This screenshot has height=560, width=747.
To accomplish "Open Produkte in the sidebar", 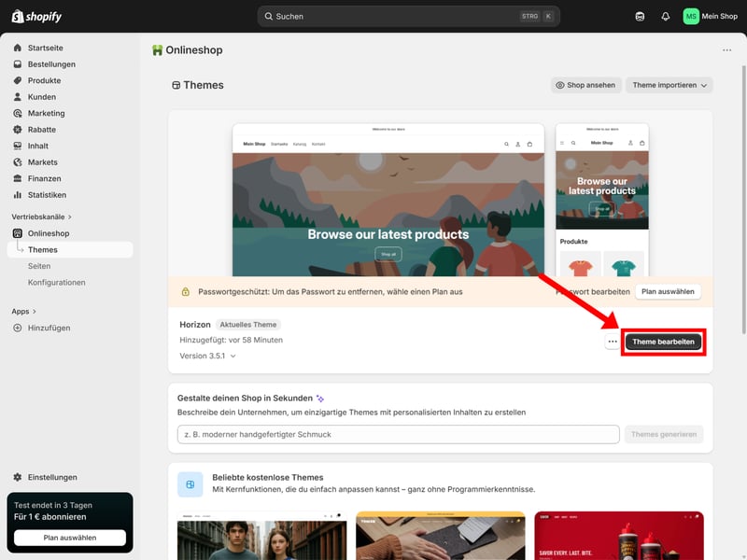I will (x=44, y=80).
